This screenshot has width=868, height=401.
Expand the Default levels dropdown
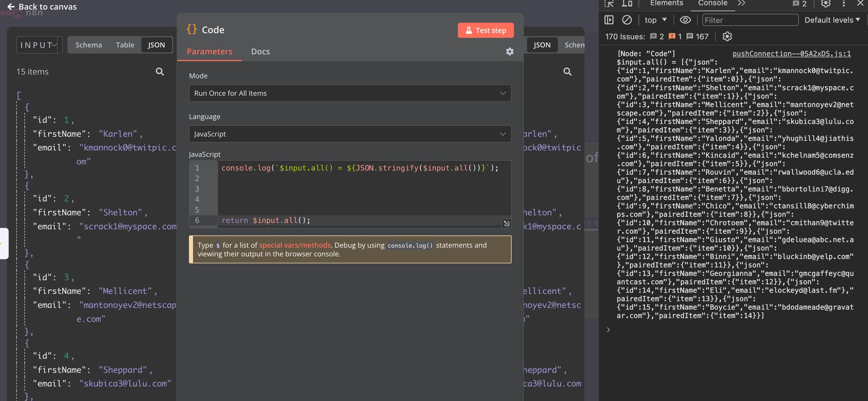coord(832,20)
